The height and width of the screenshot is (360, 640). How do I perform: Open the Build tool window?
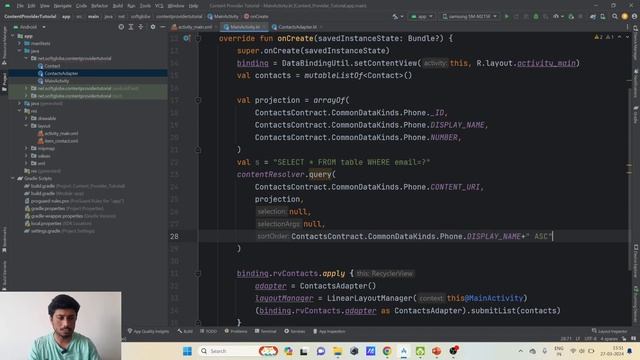click(185, 331)
